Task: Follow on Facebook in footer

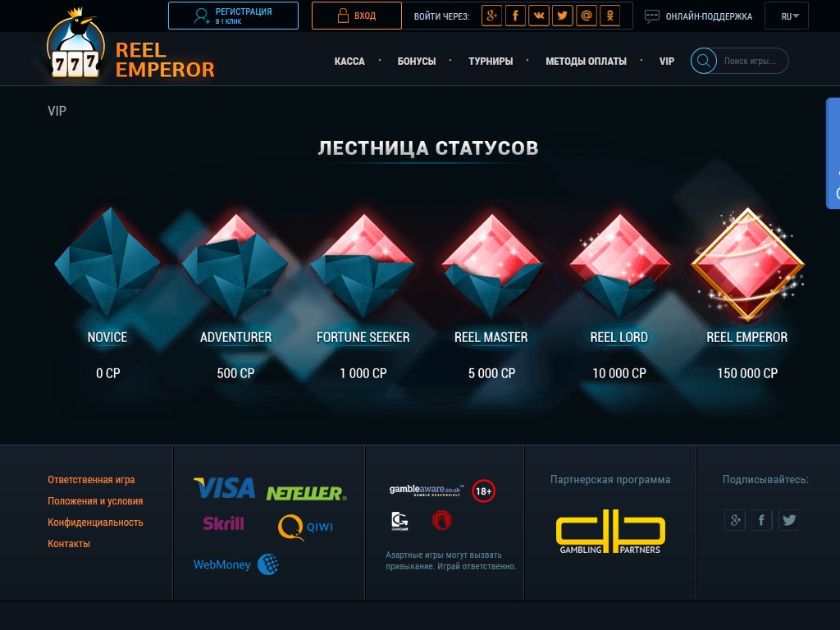Action: (x=761, y=519)
